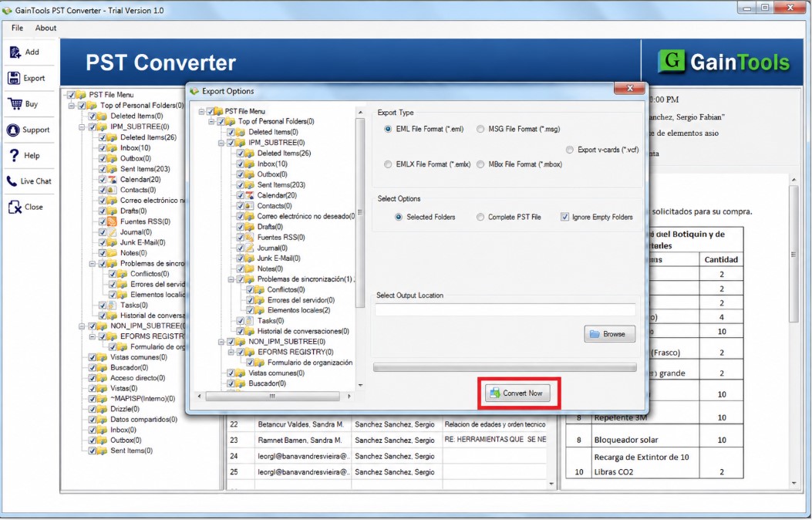The height and width of the screenshot is (520, 812).
Task: Click the Browse button
Action: 609,334
